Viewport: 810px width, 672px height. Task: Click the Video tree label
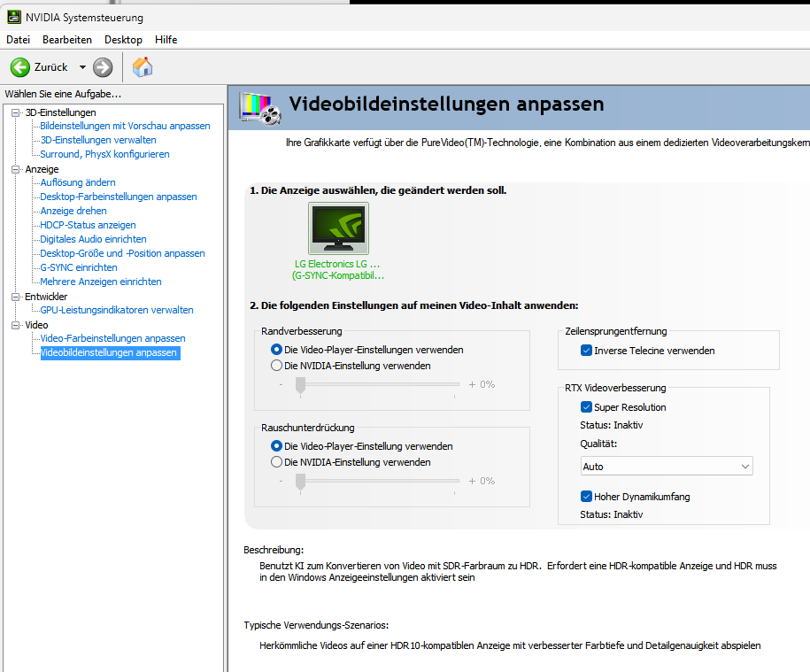point(36,325)
